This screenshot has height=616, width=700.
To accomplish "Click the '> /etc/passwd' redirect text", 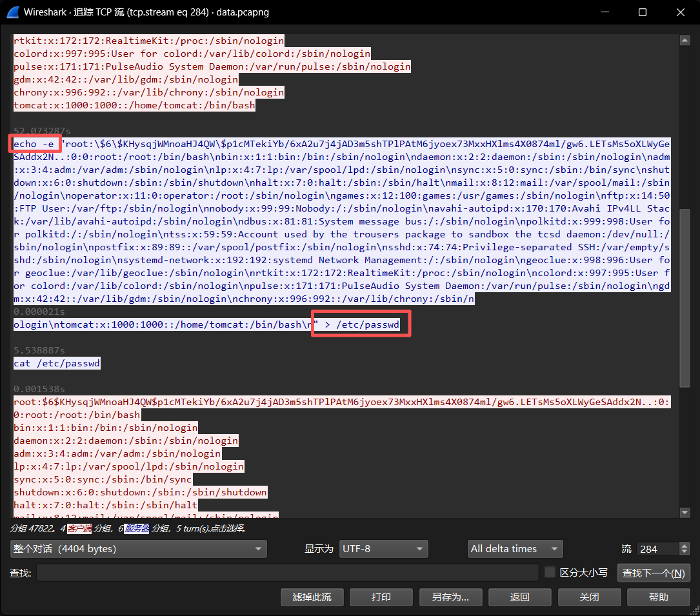I will click(x=363, y=324).
